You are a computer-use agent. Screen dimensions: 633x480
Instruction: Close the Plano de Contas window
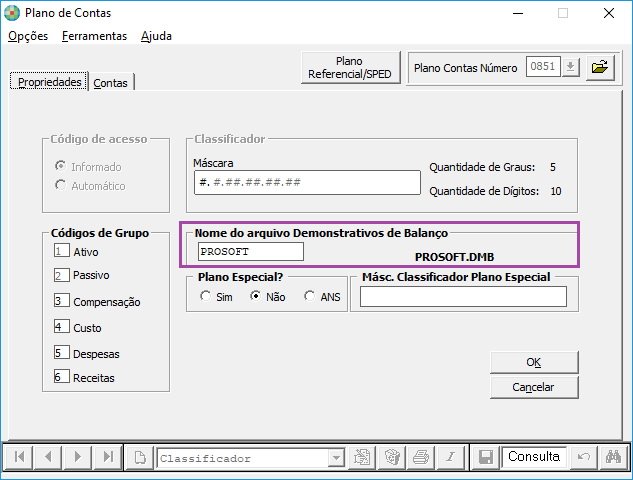[x=609, y=13]
